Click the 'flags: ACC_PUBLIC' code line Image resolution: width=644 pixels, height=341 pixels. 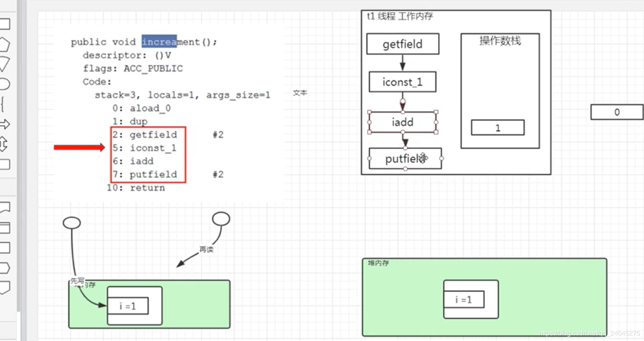pyautogui.click(x=133, y=68)
